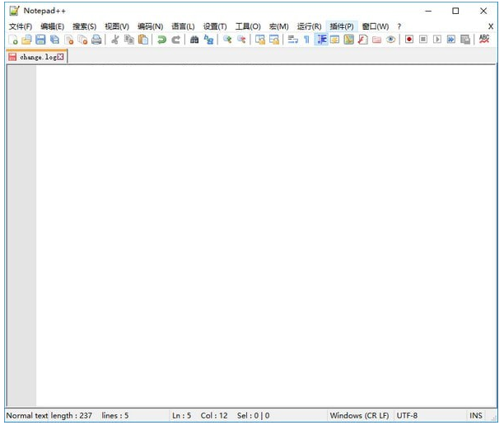Click the X at menu bar right

[x=491, y=26]
